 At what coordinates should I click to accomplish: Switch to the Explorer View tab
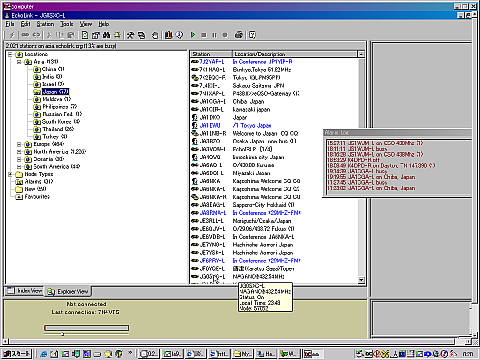pyautogui.click(x=68, y=292)
